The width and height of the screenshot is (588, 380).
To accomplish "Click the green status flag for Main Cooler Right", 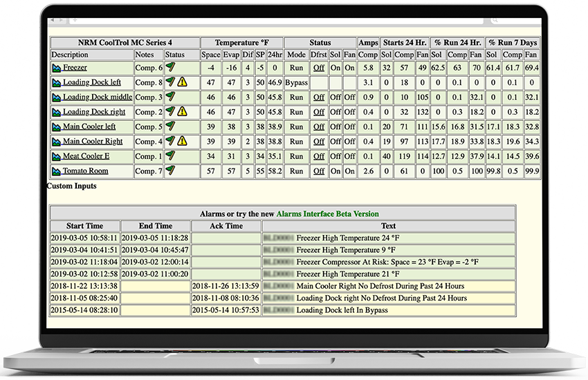I will point(170,141).
